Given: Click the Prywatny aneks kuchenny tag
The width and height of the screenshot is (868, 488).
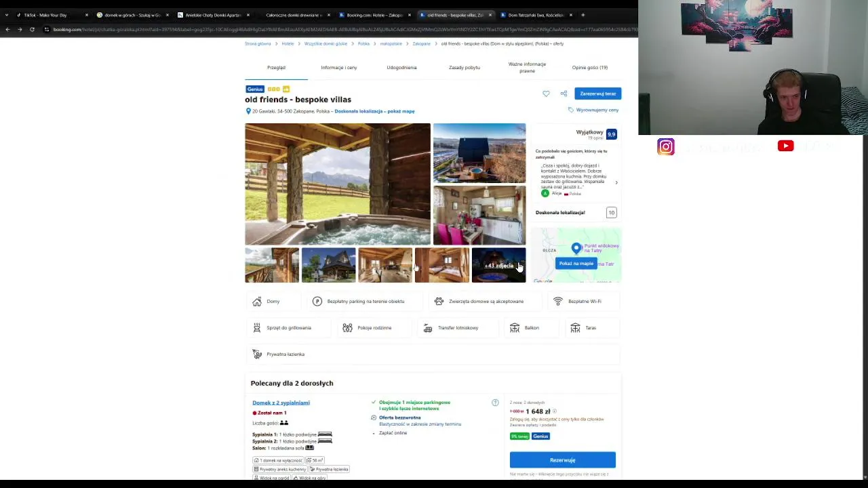Looking at the screenshot, I should (x=280, y=469).
